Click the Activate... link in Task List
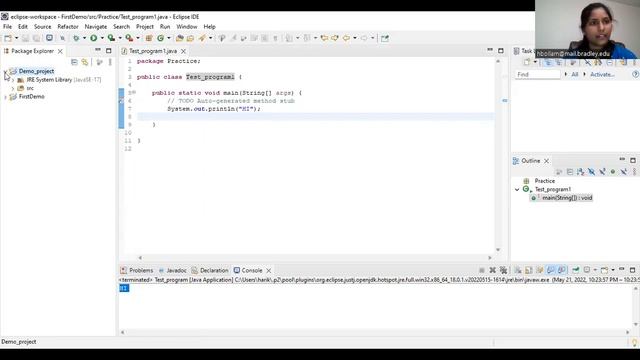 click(x=602, y=74)
